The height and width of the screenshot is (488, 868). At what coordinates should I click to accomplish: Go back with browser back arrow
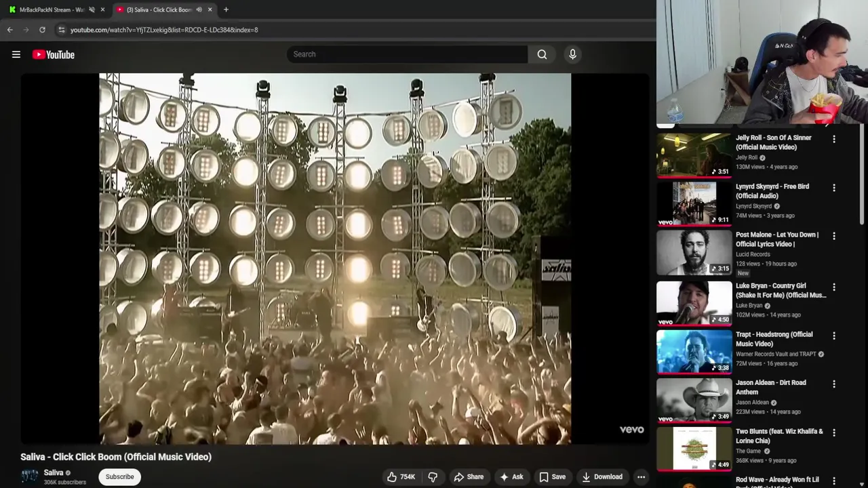pos(10,30)
